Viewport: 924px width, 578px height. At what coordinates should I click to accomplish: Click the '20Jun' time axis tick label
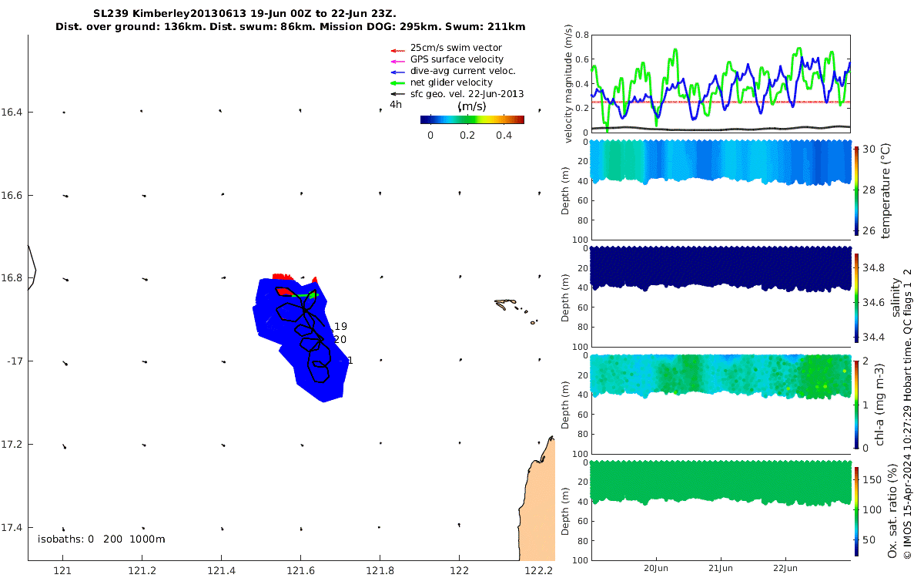657,568
